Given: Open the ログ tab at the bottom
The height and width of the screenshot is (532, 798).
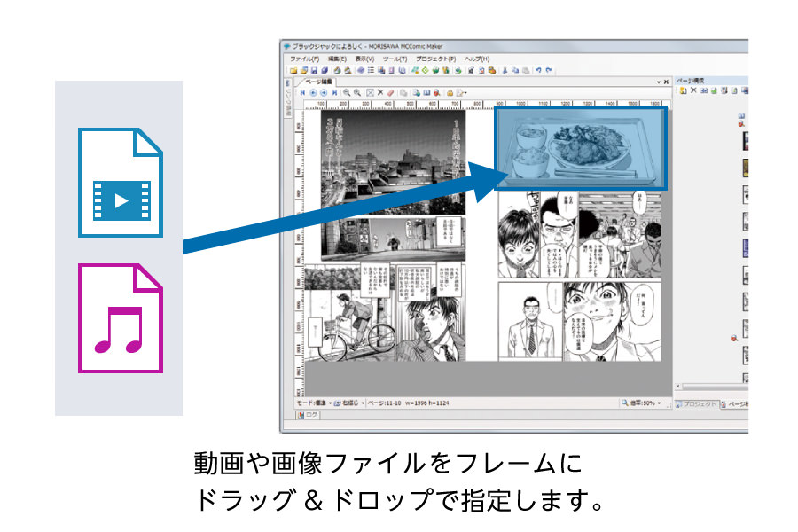Looking at the screenshot, I should 309,415.
